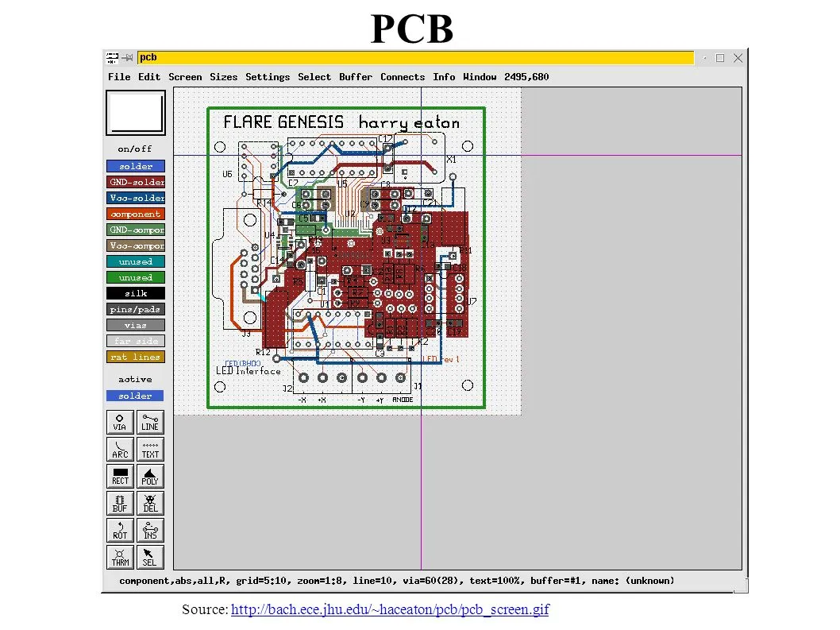The width and height of the screenshot is (840, 630).
Task: Select the POLY polygon tool
Action: 150,476
